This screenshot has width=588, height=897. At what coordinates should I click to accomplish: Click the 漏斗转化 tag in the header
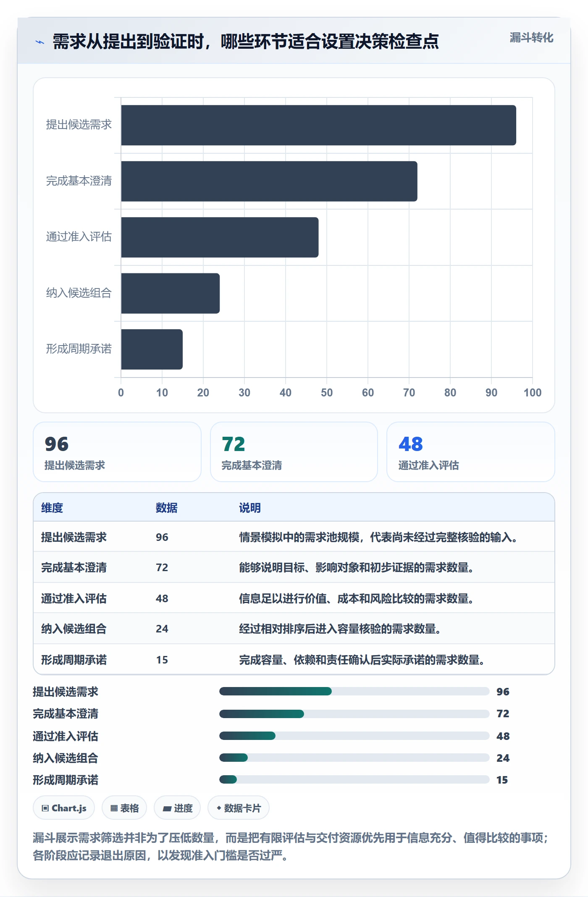pyautogui.click(x=531, y=38)
